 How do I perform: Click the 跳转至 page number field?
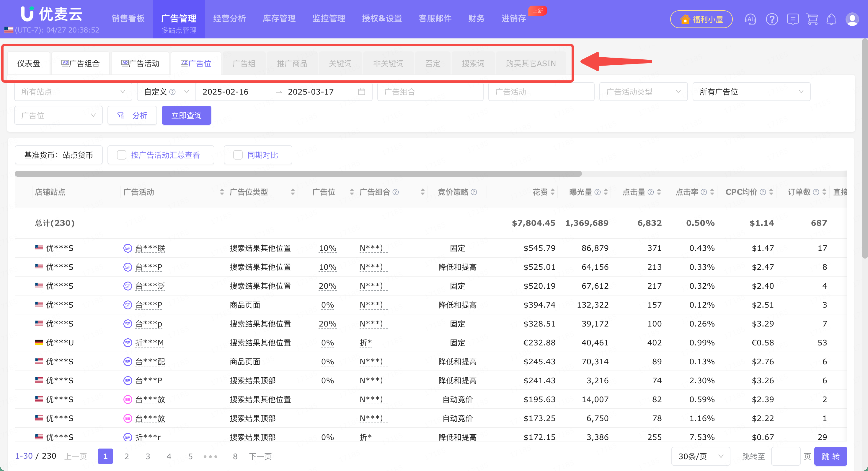pyautogui.click(x=785, y=456)
